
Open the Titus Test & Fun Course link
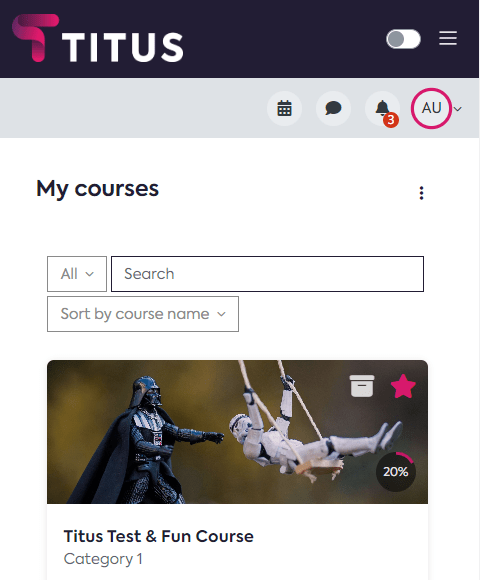(158, 536)
